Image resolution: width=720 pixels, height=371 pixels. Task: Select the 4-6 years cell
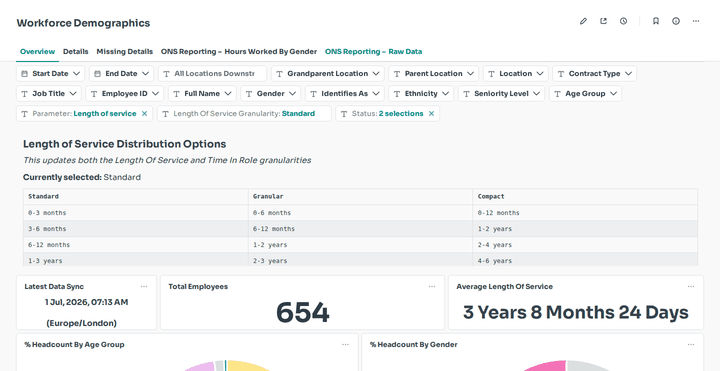point(585,260)
